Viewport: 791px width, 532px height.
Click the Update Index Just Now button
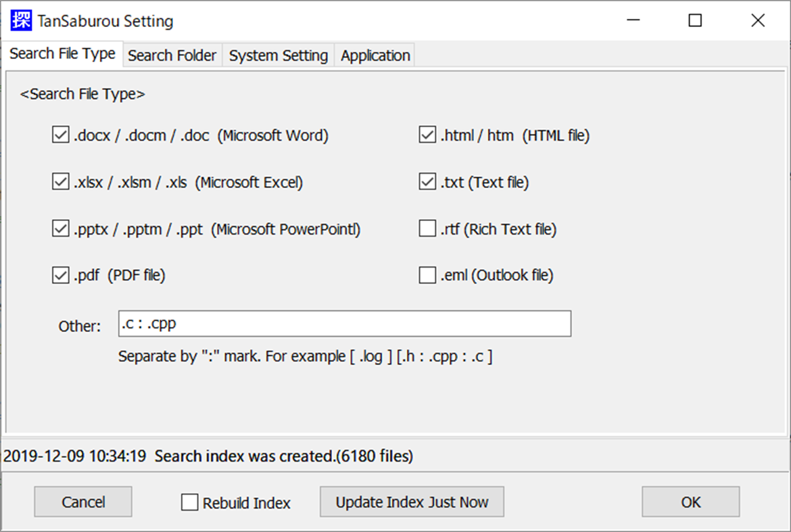point(412,502)
